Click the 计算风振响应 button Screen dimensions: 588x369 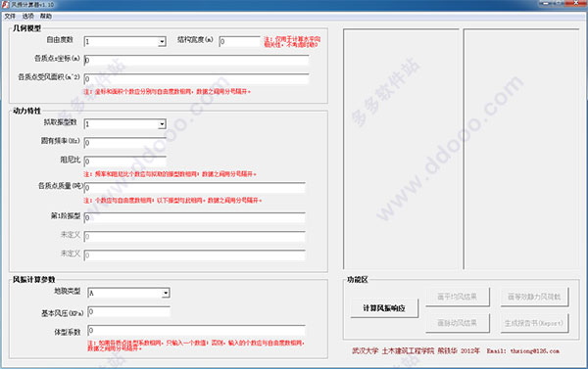(x=384, y=308)
